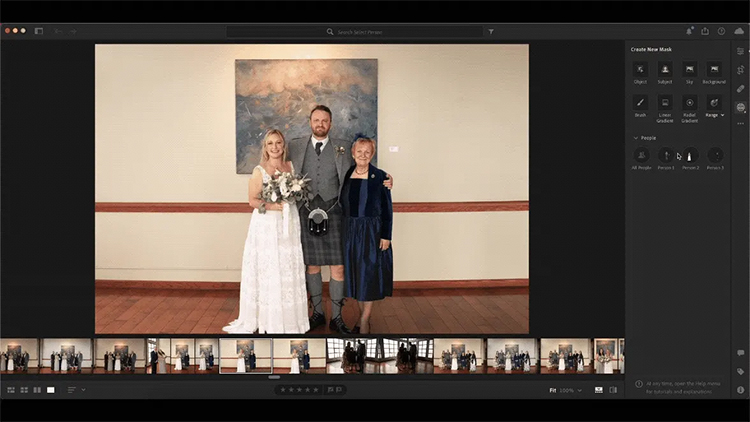The image size is (750, 422).
Task: Open the filter funnel next to search
Action: click(x=491, y=32)
